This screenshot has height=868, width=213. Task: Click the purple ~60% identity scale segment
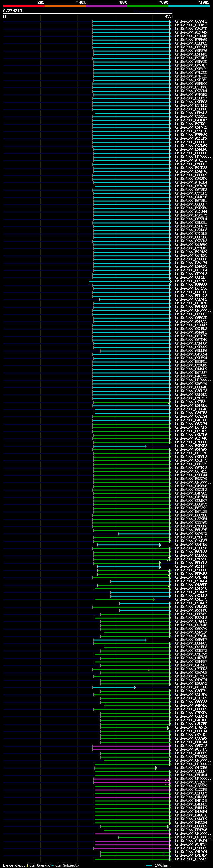click(x=106, y=6)
